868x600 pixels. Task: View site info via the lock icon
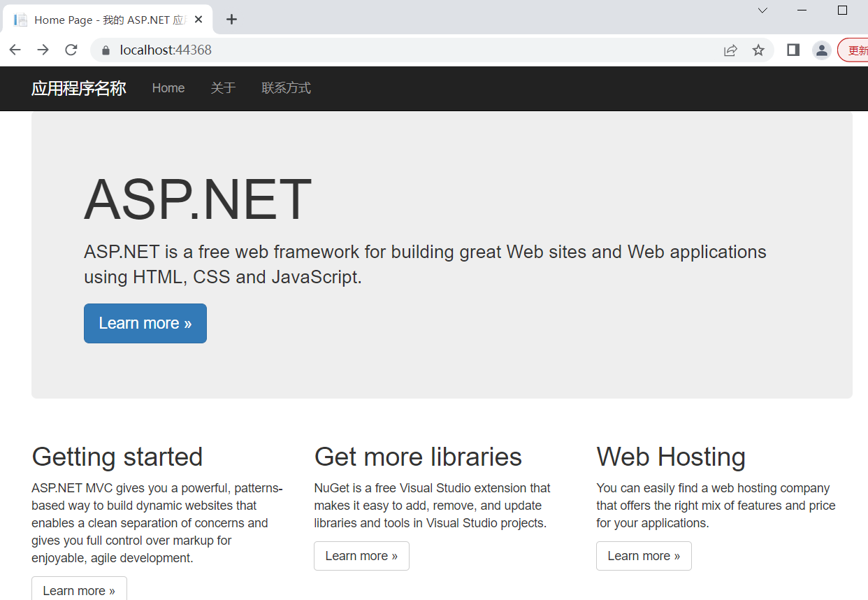[106, 50]
